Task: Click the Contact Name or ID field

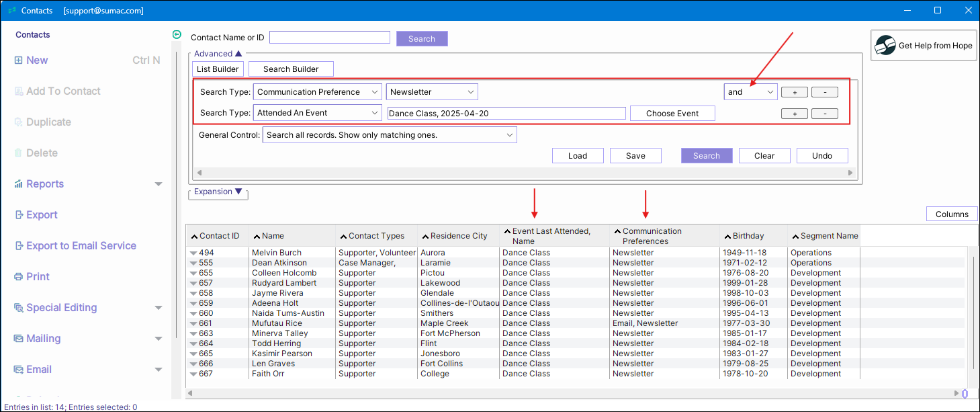Action: [x=329, y=38]
